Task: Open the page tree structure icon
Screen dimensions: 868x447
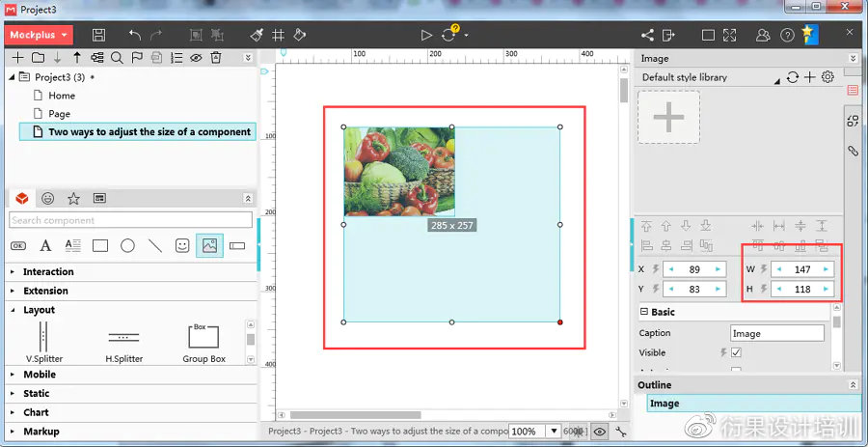Action: coord(97,57)
